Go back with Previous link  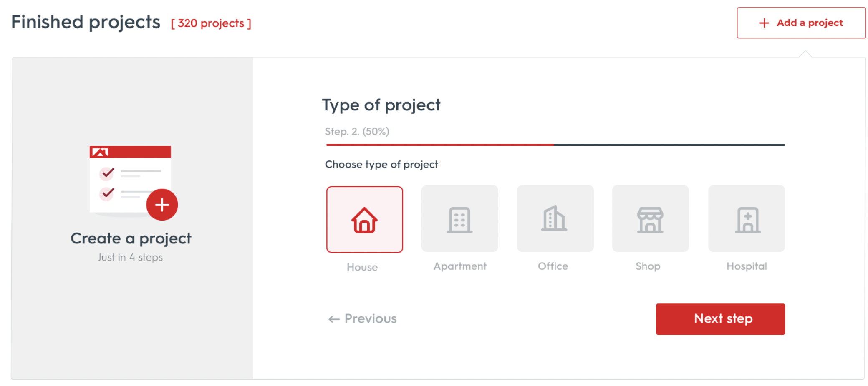pyautogui.click(x=363, y=319)
